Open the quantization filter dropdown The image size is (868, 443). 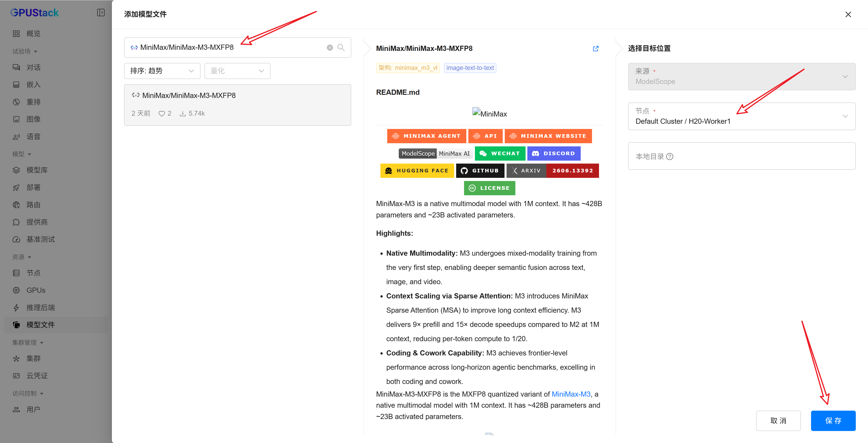pyautogui.click(x=237, y=71)
